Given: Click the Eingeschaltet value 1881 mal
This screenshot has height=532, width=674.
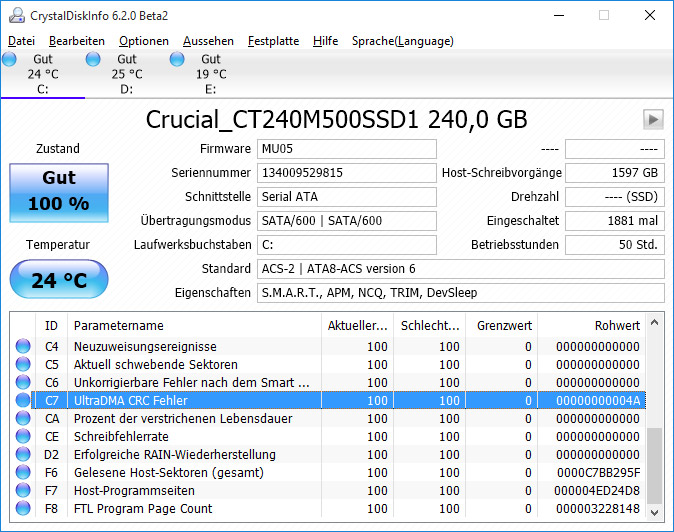Looking at the screenshot, I should tap(615, 221).
